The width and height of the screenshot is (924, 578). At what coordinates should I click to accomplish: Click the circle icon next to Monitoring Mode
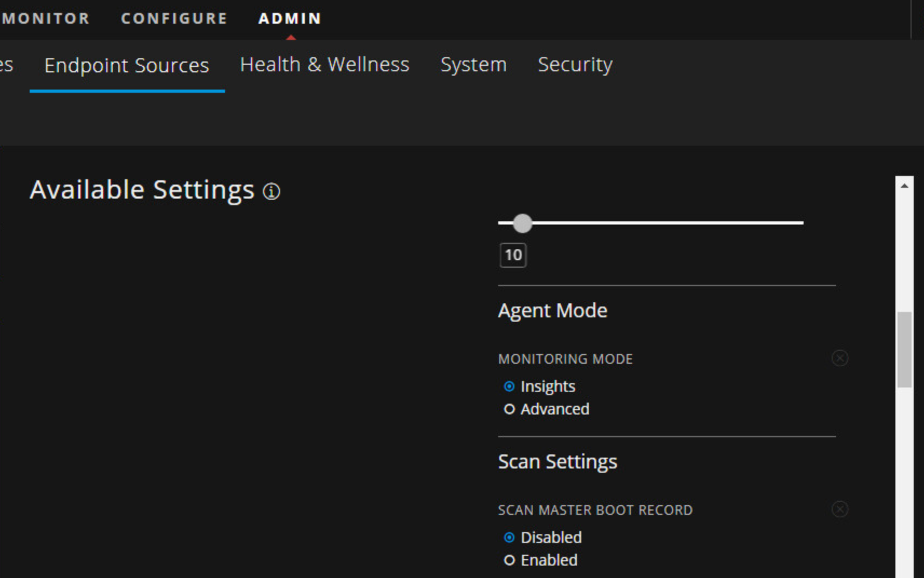pos(840,358)
